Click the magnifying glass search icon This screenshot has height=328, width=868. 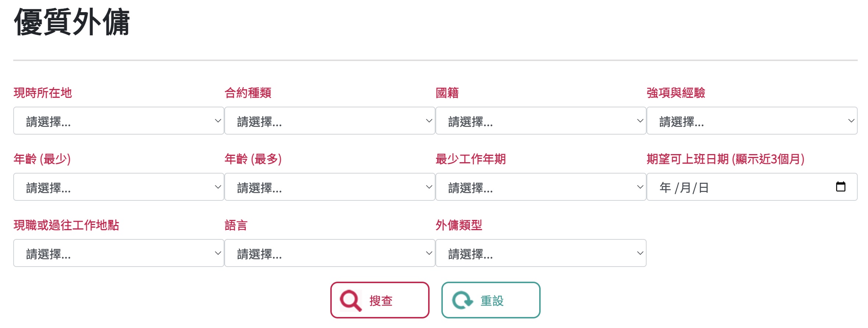point(351,300)
